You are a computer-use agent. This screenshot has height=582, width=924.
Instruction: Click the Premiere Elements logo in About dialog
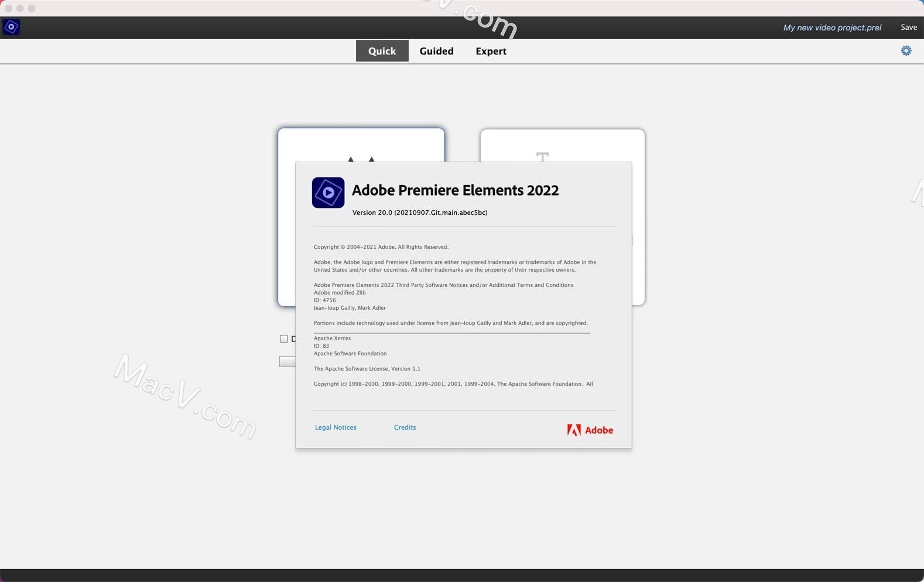pyautogui.click(x=328, y=193)
